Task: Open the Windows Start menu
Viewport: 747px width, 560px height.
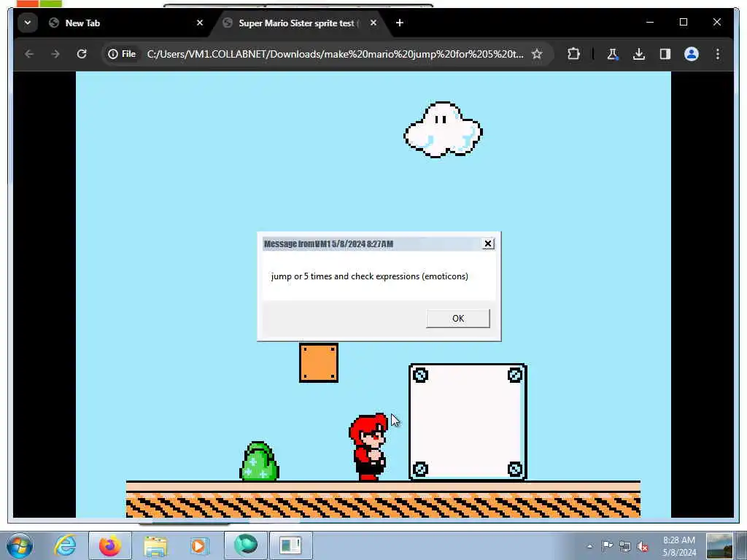Action: pos(20,545)
